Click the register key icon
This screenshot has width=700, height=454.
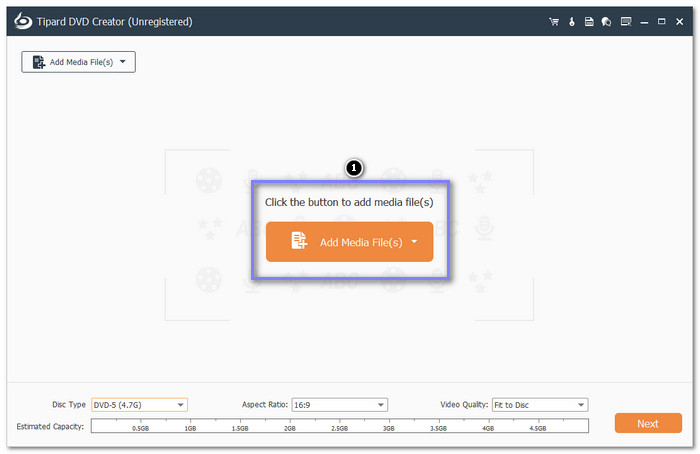click(x=572, y=21)
